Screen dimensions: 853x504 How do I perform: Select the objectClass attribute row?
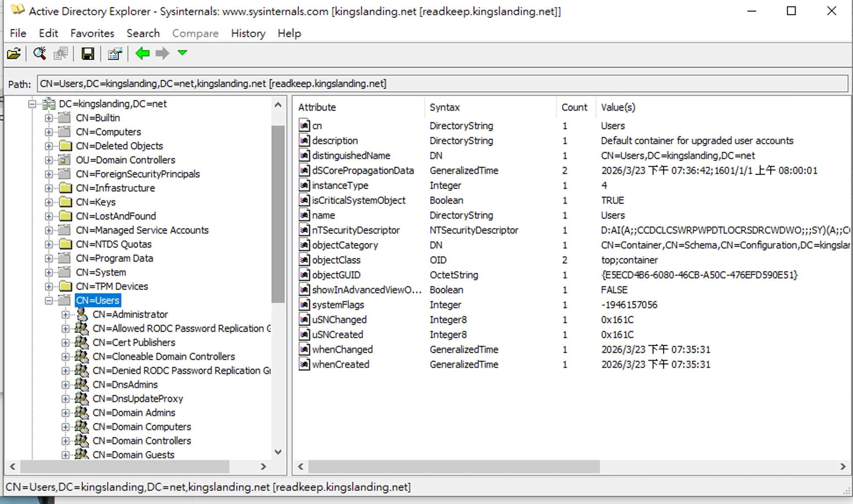[x=574, y=260]
